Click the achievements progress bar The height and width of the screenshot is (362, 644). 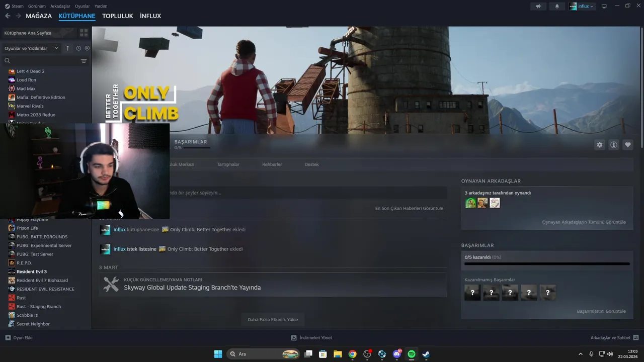(547, 263)
